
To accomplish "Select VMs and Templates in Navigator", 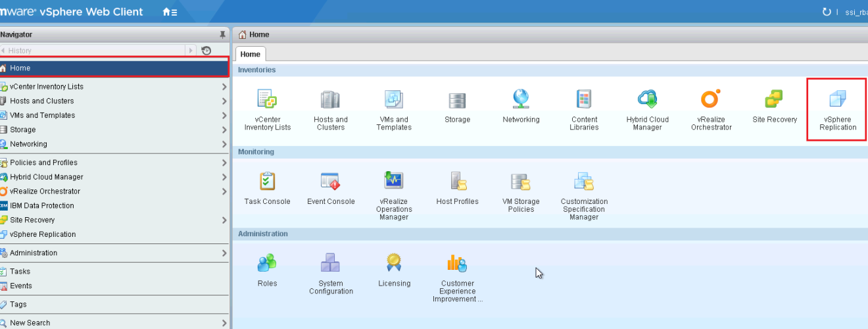I will click(x=114, y=115).
